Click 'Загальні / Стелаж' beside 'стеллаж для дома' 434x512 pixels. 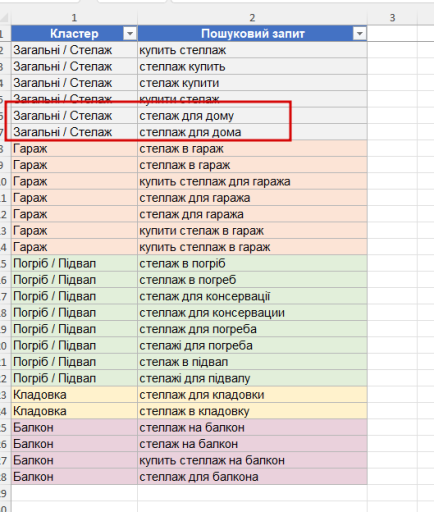click(x=74, y=132)
